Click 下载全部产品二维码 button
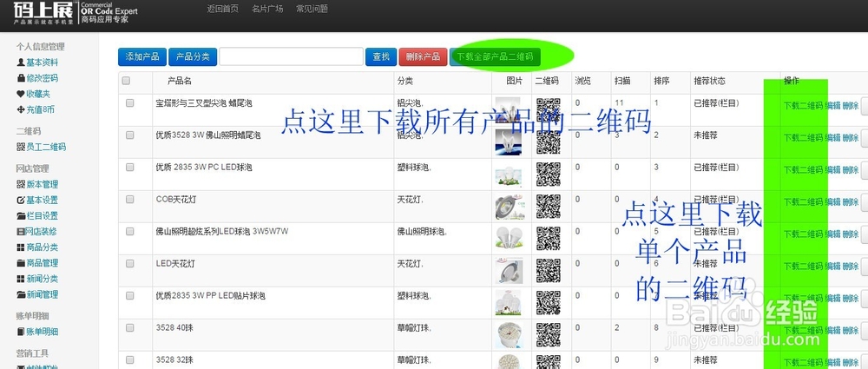This screenshot has height=369, width=868. tap(495, 56)
